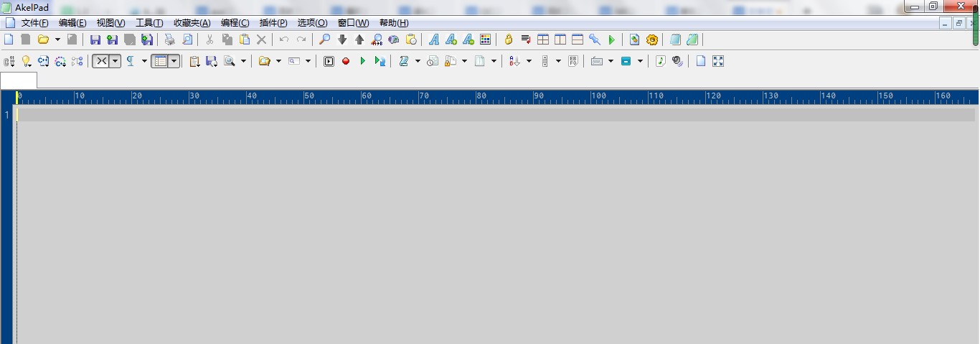Image resolution: width=980 pixels, height=344 pixels.
Task: Open Replace with the A-to-B magnifier icon
Action: coord(376,39)
